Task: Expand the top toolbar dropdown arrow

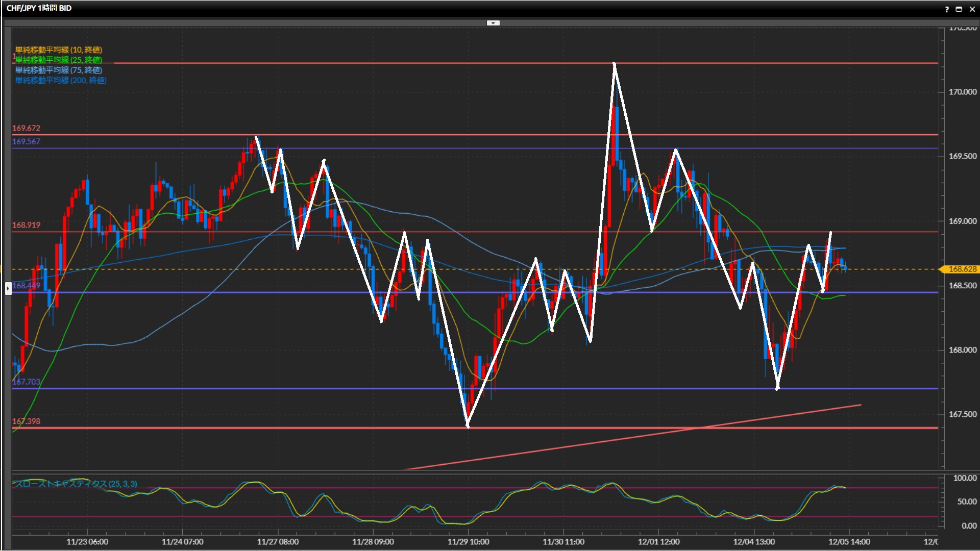Action: (x=493, y=23)
